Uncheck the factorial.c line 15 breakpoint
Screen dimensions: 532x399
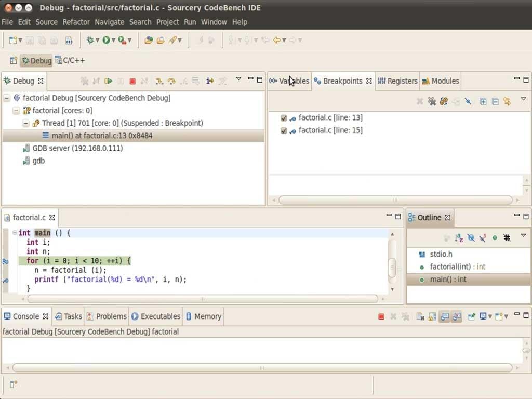(x=284, y=130)
